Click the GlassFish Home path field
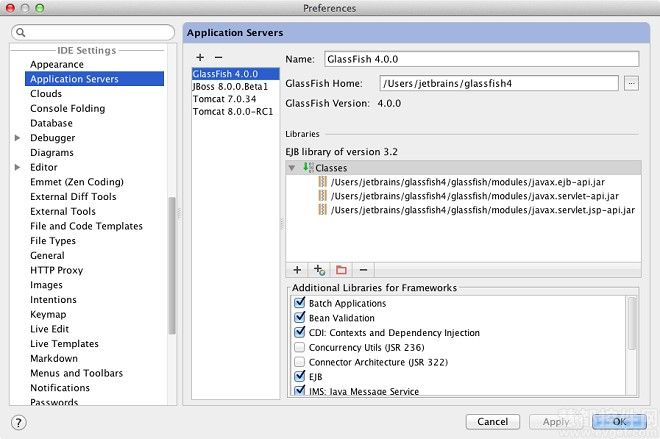The height and width of the screenshot is (439, 660). coord(499,83)
